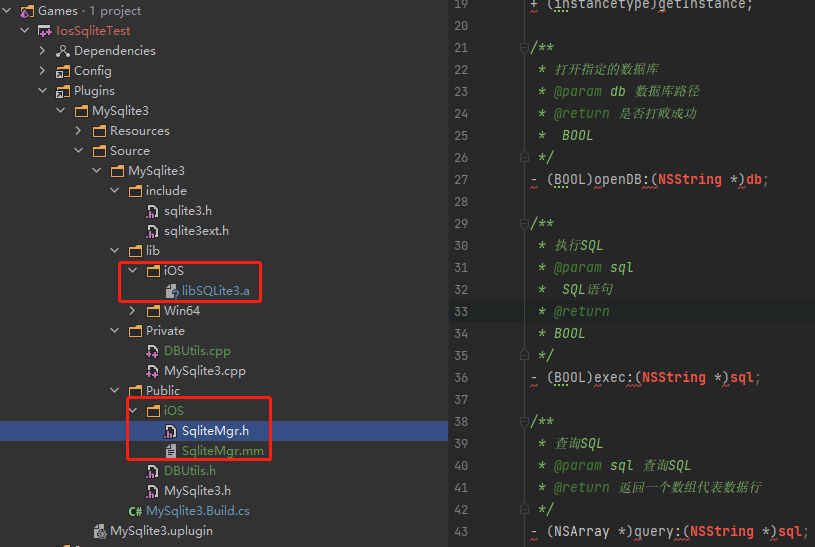815x547 pixels.
Task: Collapse the include folder
Action: tap(115, 191)
